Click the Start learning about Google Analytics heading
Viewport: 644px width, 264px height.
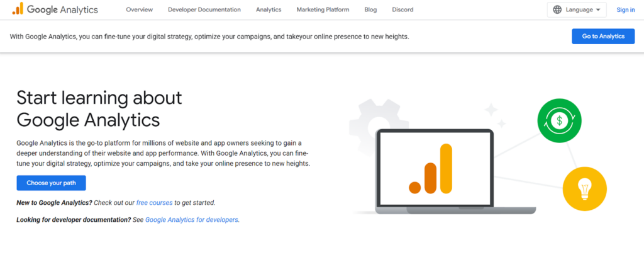[x=99, y=109]
